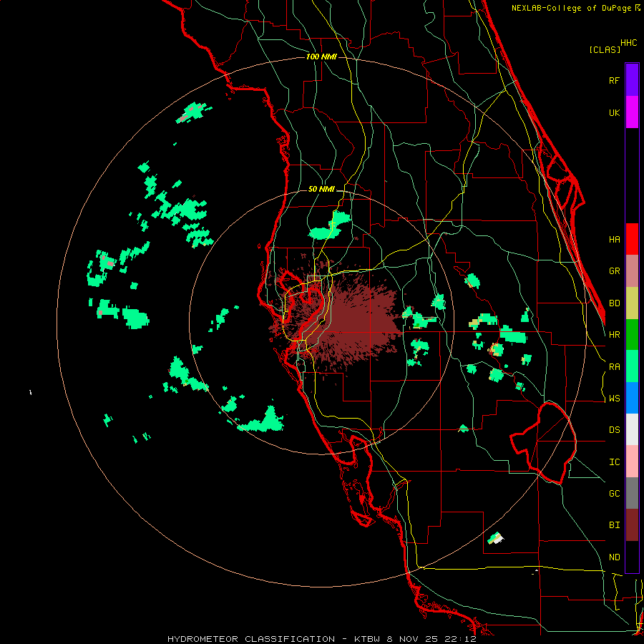Click the "HHC" product code text

629,43
